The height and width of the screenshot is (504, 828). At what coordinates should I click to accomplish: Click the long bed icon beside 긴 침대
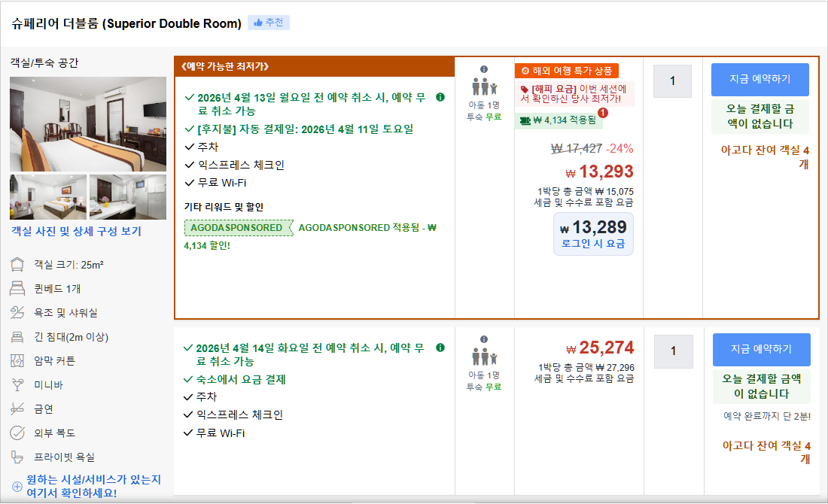17,337
